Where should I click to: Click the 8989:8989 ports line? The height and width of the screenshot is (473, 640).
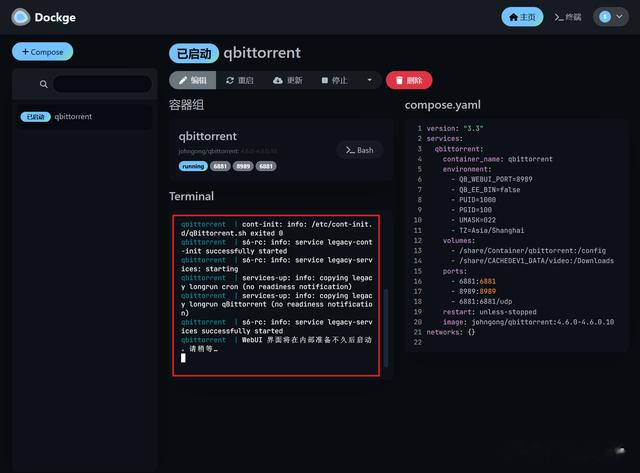pyautogui.click(x=473, y=291)
